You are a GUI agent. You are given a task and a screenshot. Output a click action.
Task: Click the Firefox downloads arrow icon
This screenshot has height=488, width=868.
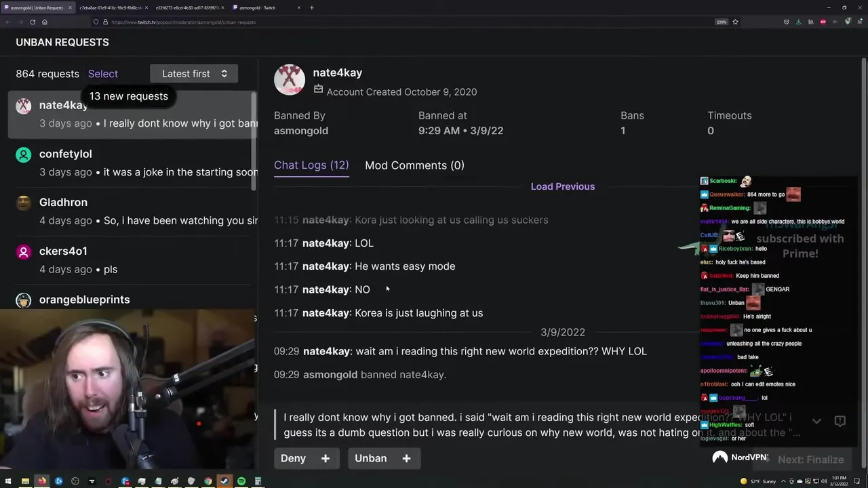pyautogui.click(x=798, y=22)
